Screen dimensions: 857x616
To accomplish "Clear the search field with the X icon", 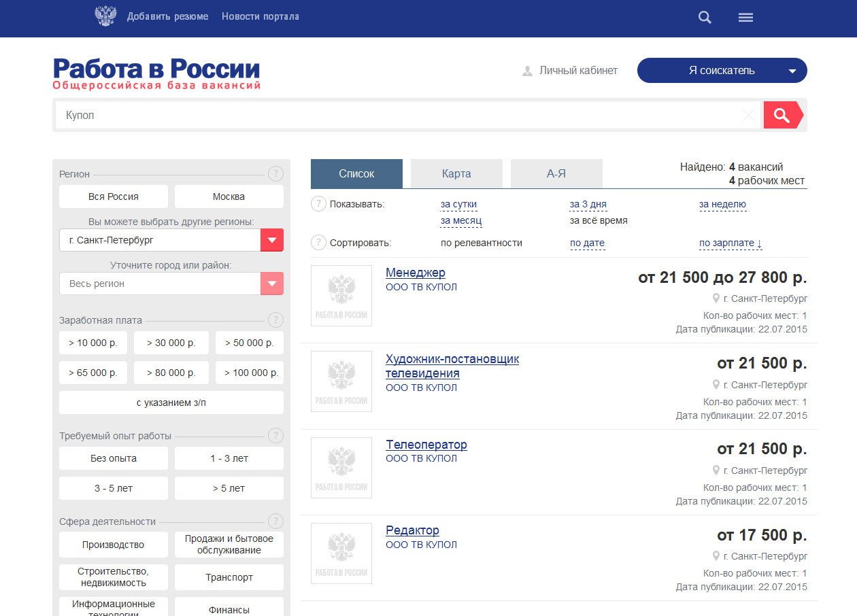I will [x=748, y=116].
